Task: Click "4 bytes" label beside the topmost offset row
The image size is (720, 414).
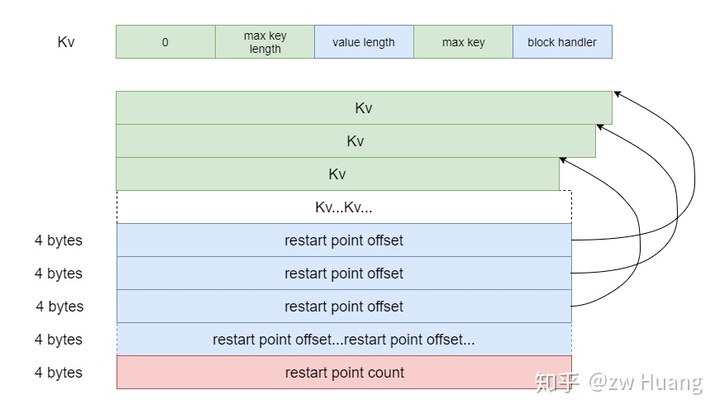Action: 59,240
